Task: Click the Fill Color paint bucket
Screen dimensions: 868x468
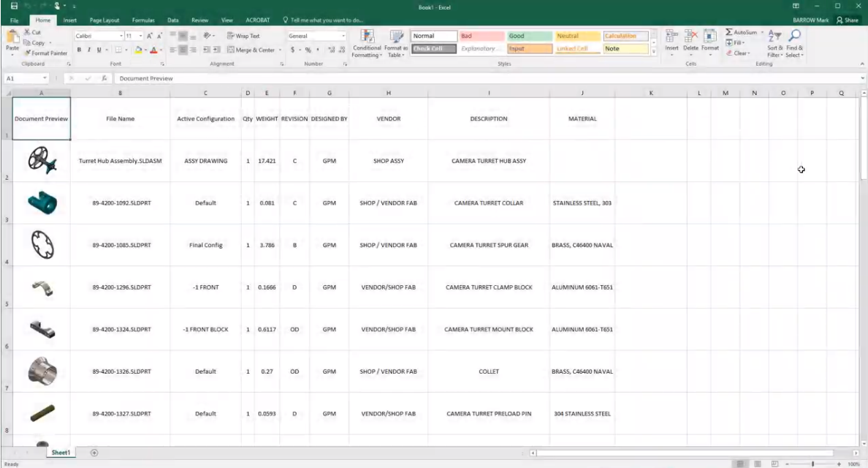Action: pos(138,50)
